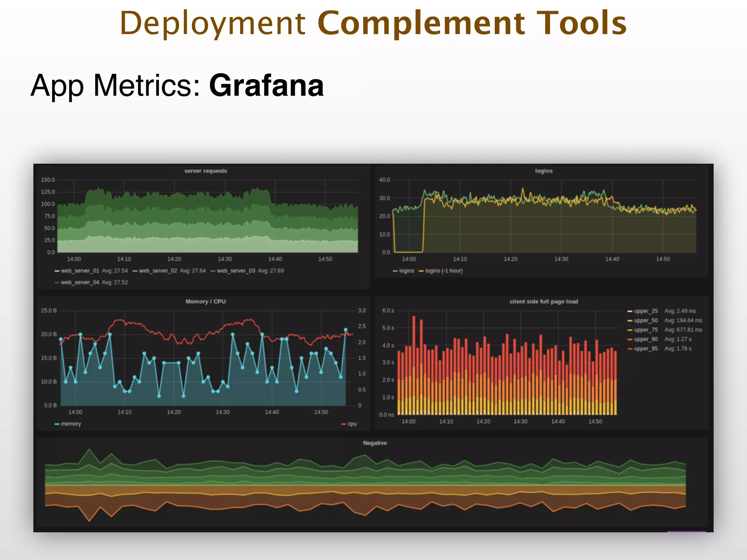Open the client side full page load title
The image size is (747, 560).
[543, 302]
